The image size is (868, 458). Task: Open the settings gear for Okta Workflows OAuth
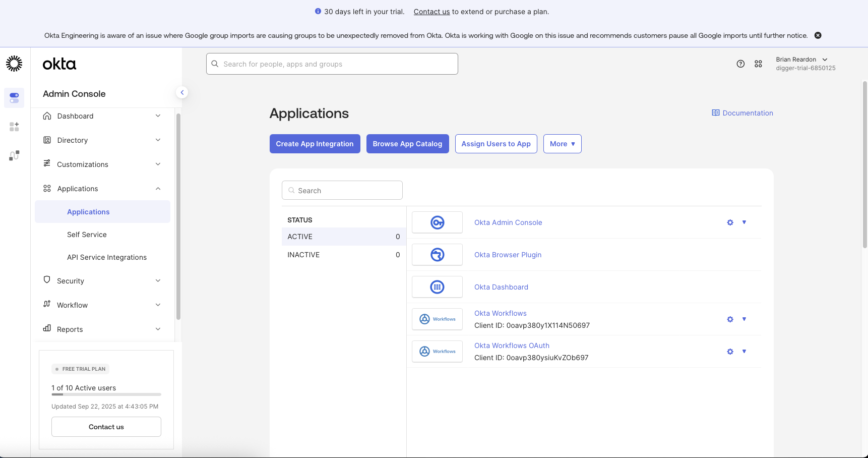click(x=730, y=351)
